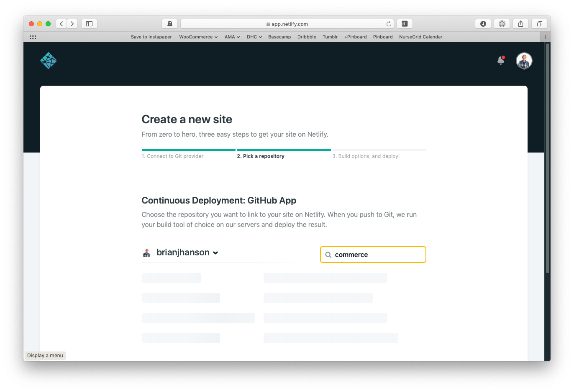Click the 'Create a new site' heading
Image resolution: width=574 pixels, height=392 pixels.
[187, 120]
